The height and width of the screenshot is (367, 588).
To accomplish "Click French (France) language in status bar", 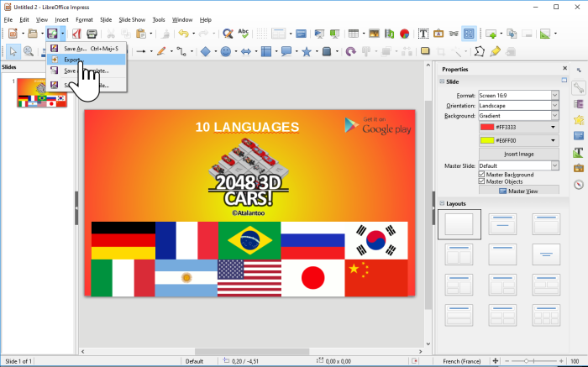I will point(462,361).
